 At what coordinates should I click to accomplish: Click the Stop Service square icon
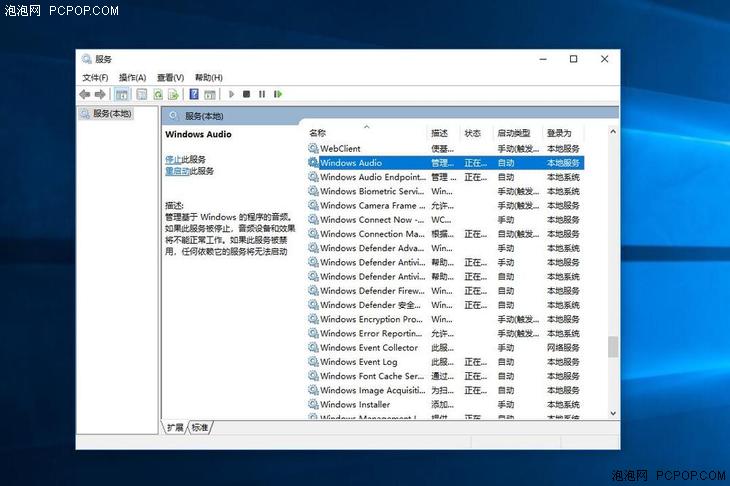click(x=247, y=94)
